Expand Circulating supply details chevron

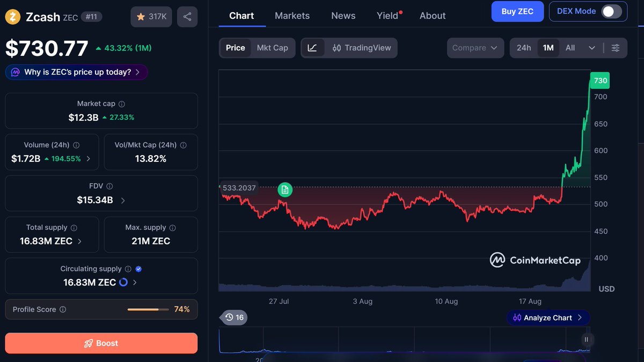pos(135,283)
